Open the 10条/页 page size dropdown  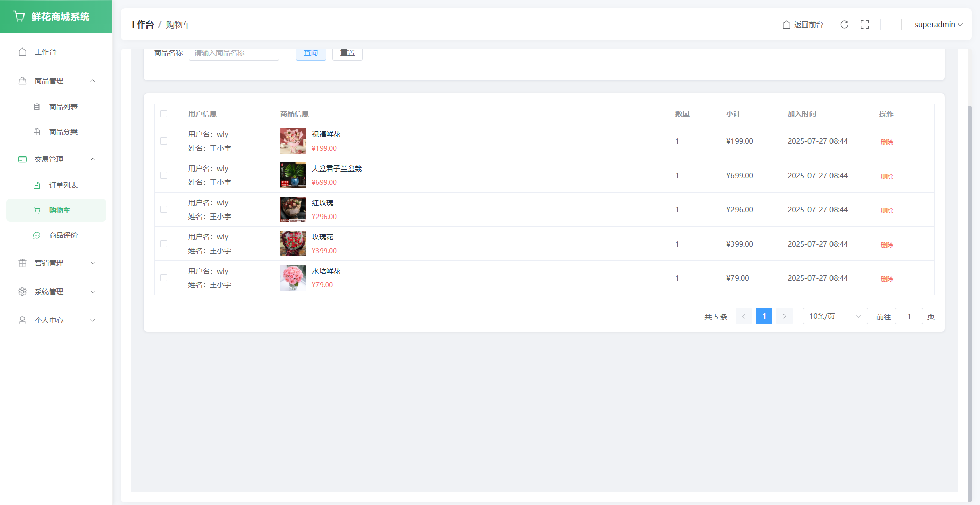point(835,316)
